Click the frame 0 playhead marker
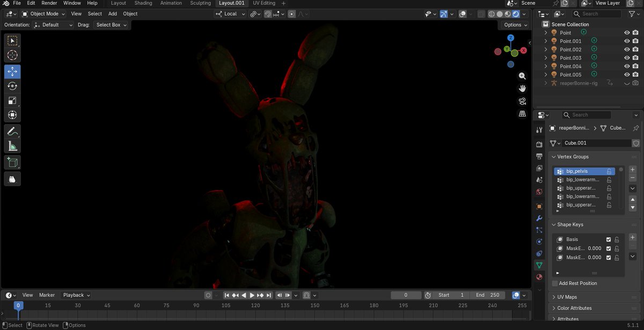Viewport: 644px width, 330px height. (18, 305)
